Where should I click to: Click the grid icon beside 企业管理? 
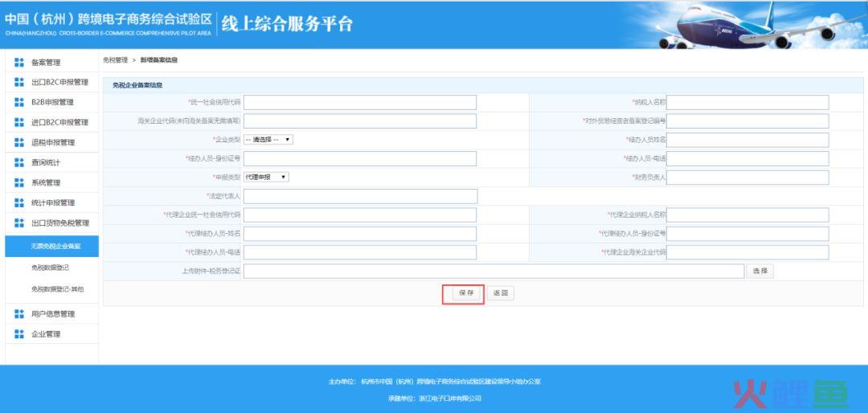pyautogui.click(x=19, y=333)
